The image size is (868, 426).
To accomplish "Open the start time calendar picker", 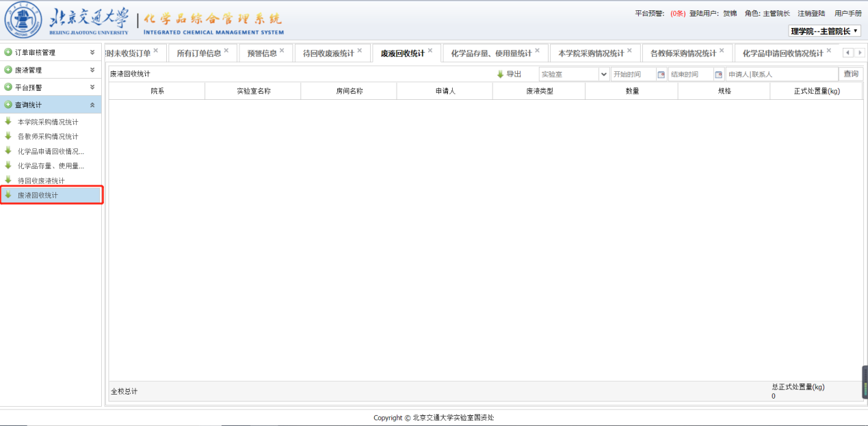I will coord(661,75).
